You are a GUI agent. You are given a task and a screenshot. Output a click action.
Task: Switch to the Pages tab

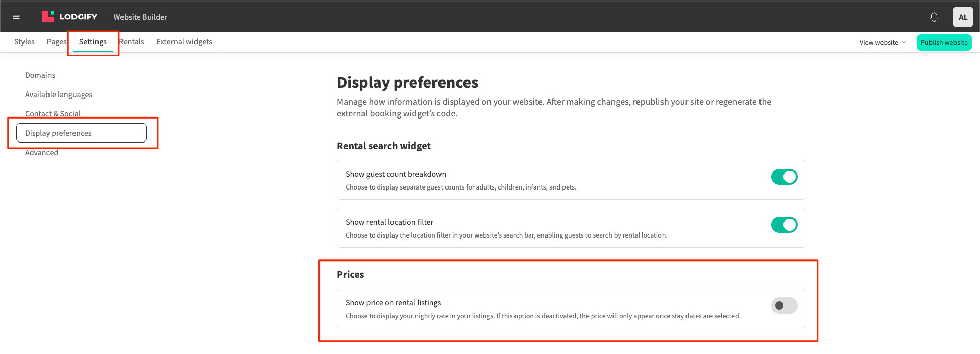coord(56,42)
